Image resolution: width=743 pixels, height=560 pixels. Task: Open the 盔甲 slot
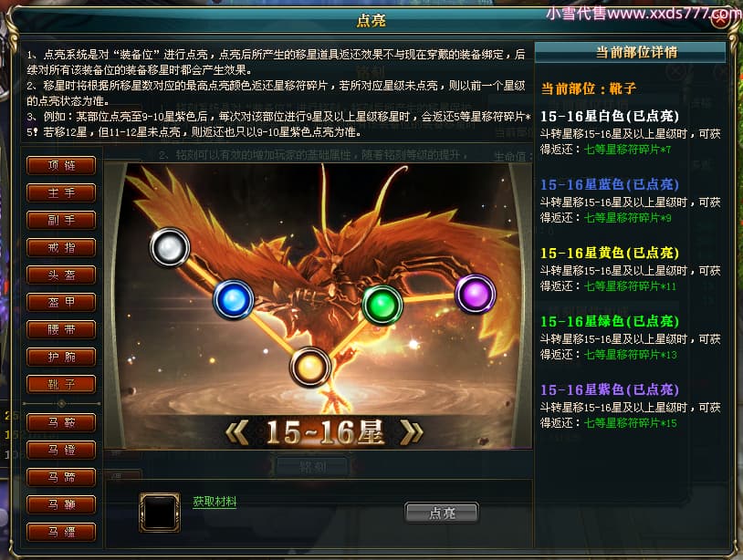click(x=61, y=302)
